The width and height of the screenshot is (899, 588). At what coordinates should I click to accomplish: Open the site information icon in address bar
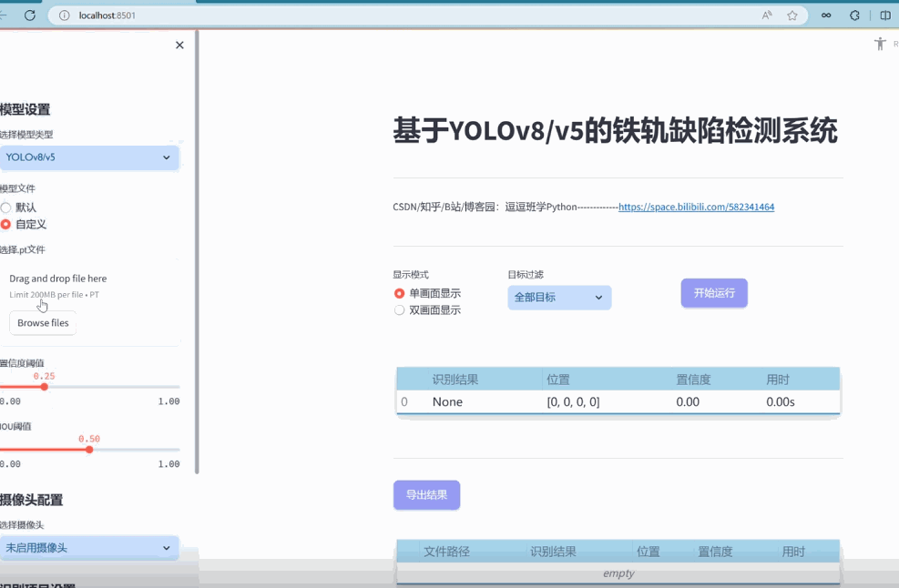click(64, 15)
